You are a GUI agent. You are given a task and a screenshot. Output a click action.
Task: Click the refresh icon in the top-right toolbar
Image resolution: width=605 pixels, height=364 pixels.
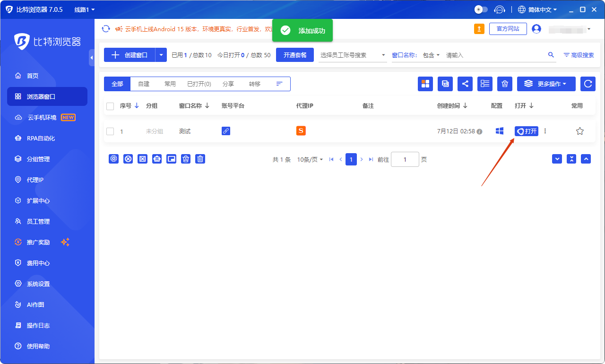(588, 84)
